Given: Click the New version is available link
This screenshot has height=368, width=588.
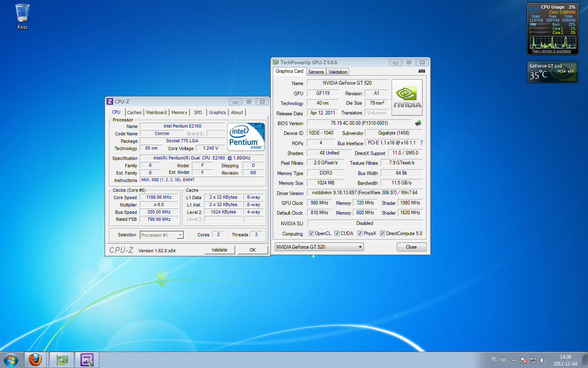Looking at the screenshot, I should point(551,51).
